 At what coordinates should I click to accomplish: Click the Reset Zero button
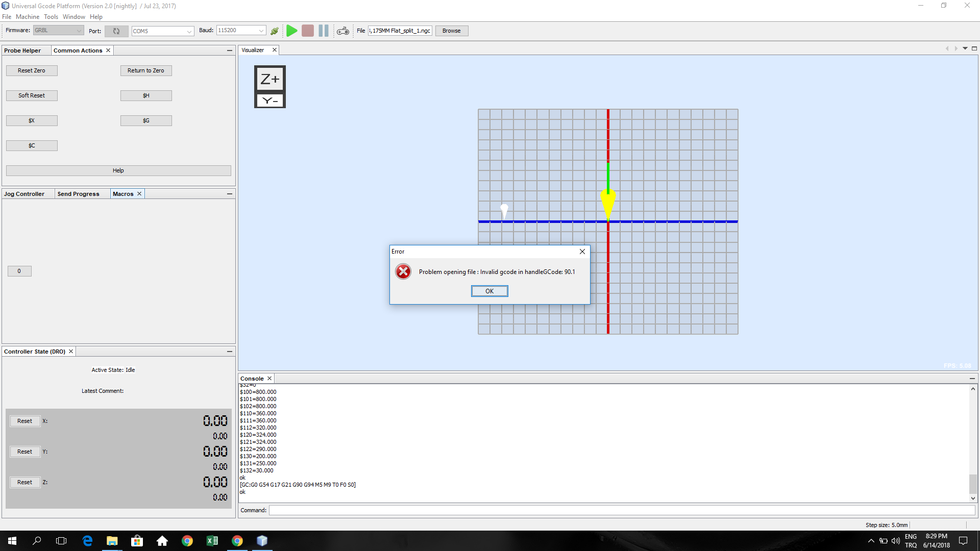[32, 70]
